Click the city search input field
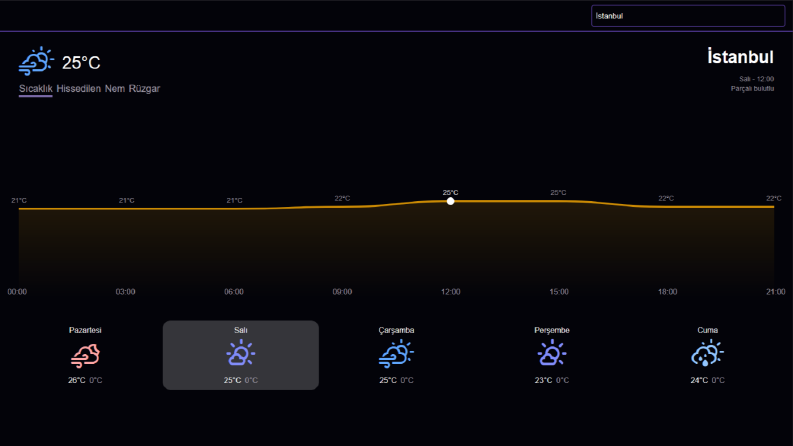This screenshot has width=793, height=446. [688, 16]
